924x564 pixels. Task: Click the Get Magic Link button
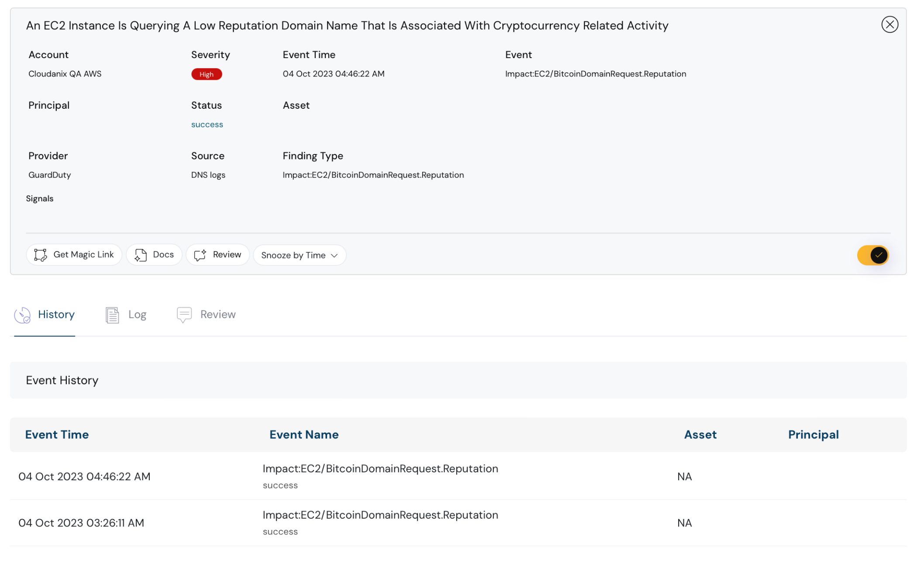[x=74, y=254]
